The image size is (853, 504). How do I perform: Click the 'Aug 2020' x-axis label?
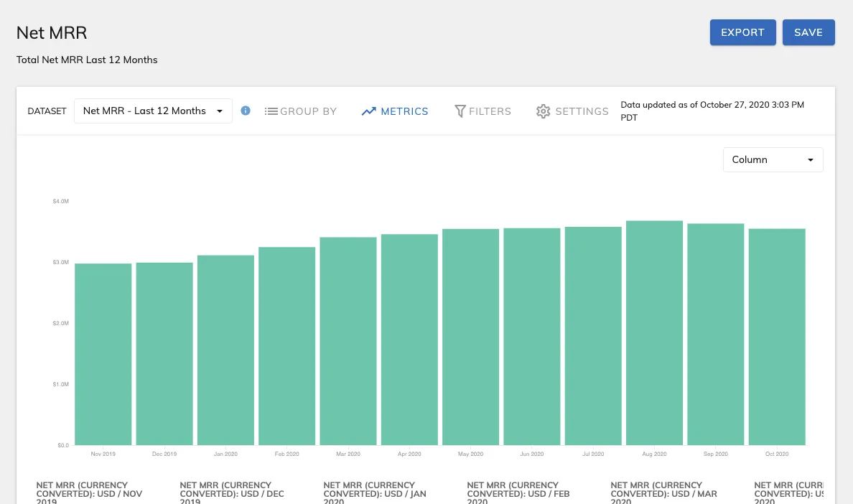pos(654,454)
